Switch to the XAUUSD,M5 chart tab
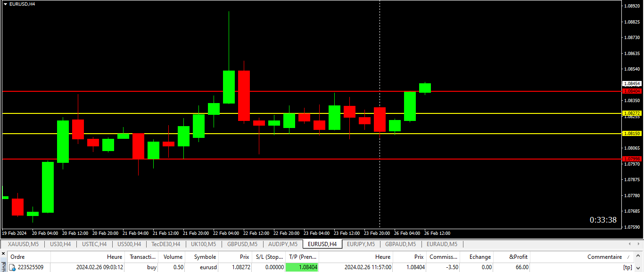Screen dimensions: 644x272 (23, 244)
